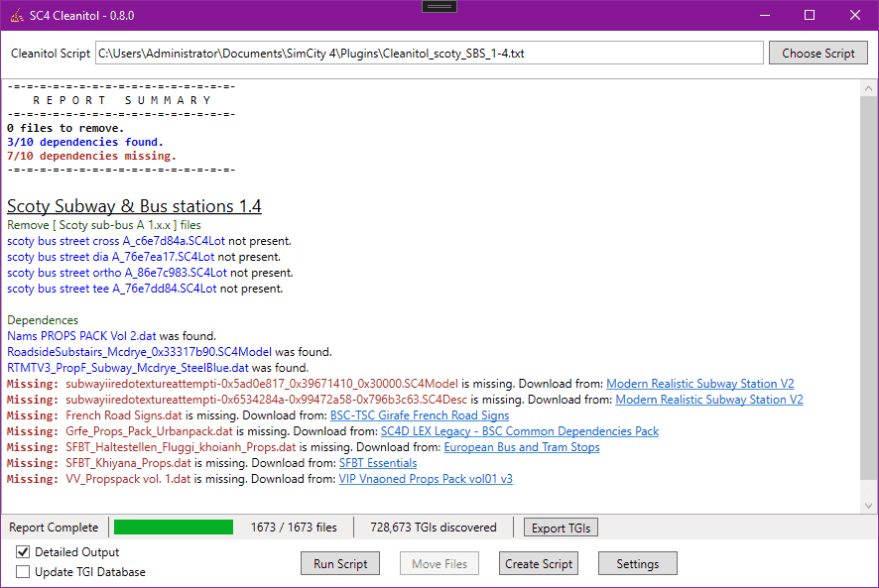The width and height of the screenshot is (879, 588).
Task: Click the grip handle at top of title bar
Action: 439,6
